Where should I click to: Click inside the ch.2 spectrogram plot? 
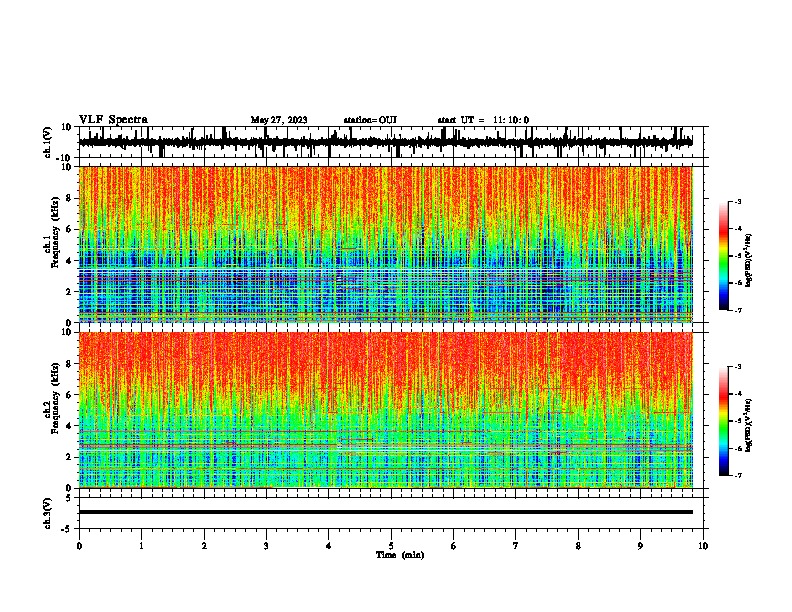[x=386, y=410]
